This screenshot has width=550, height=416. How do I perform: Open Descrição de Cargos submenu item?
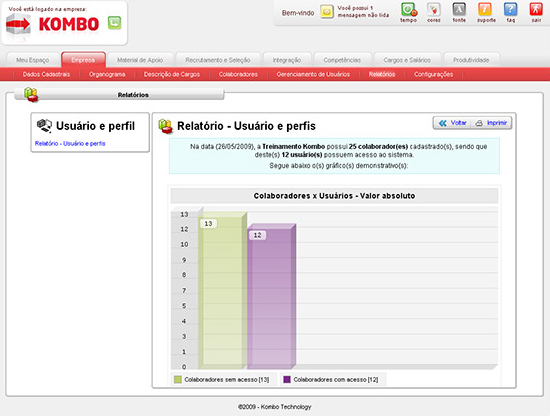tap(172, 74)
